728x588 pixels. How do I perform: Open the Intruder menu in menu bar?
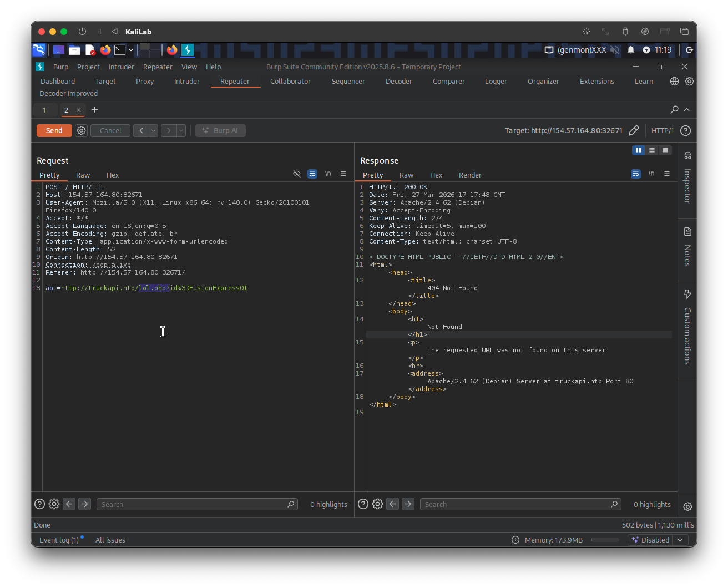pyautogui.click(x=121, y=67)
